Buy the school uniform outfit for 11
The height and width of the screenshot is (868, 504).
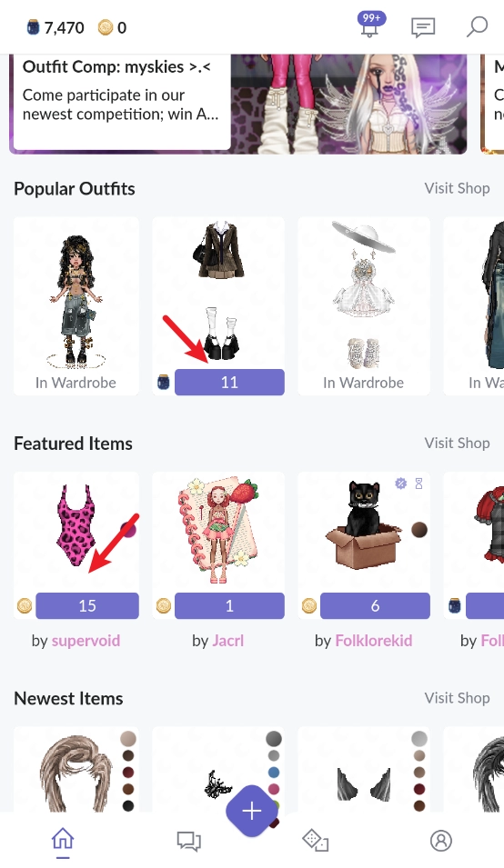click(x=229, y=382)
